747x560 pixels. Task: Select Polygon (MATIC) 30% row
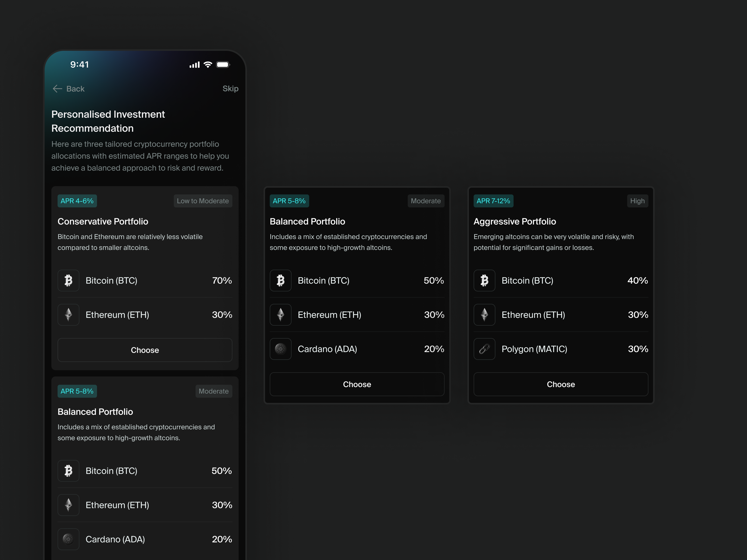coord(561,349)
